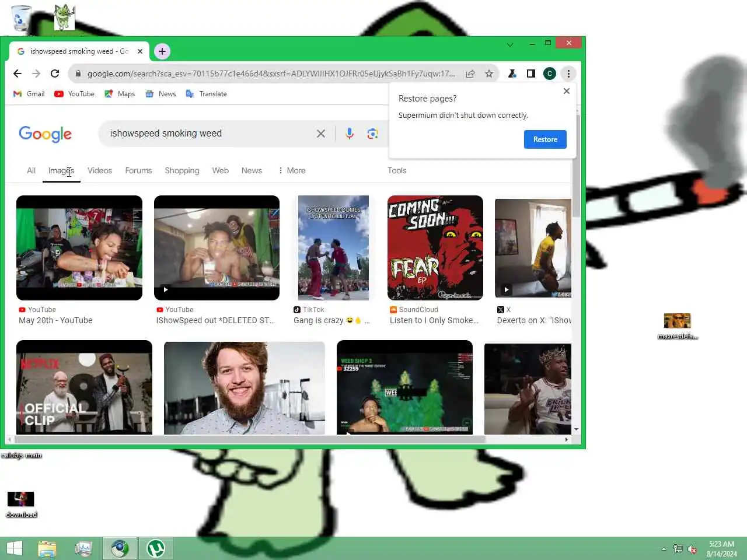Clear the search query with X
747x560 pixels.
point(321,134)
